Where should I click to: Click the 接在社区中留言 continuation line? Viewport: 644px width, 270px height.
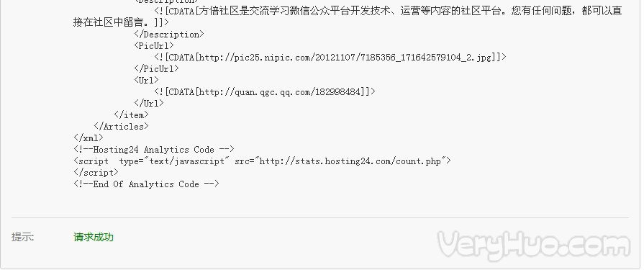[x=121, y=22]
